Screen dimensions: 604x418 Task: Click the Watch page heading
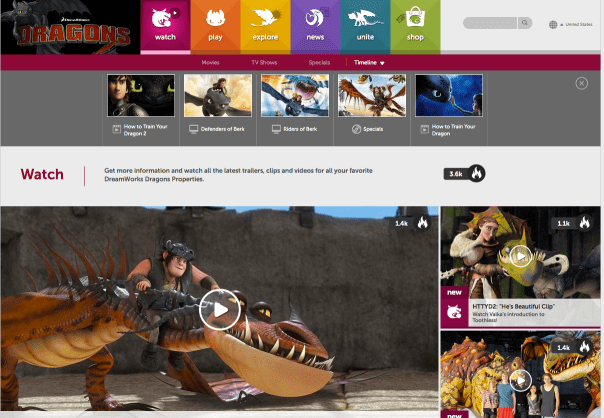[x=42, y=175]
